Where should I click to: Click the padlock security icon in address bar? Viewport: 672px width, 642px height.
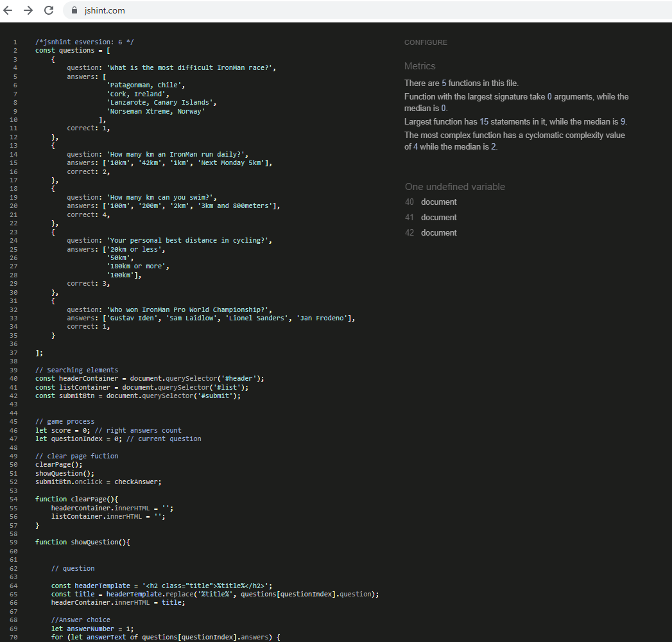point(74,10)
